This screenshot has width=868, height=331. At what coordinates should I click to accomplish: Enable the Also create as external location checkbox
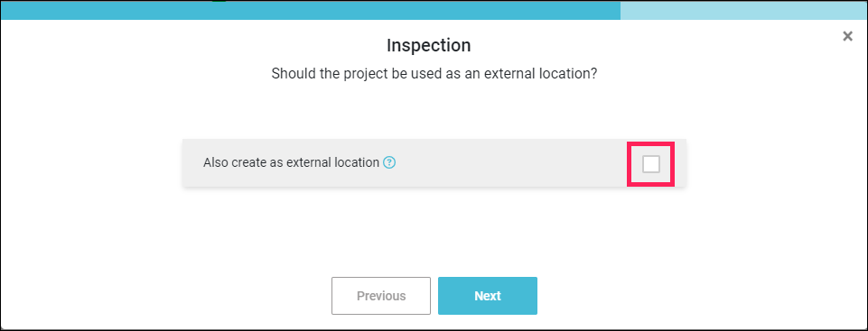[x=650, y=163]
